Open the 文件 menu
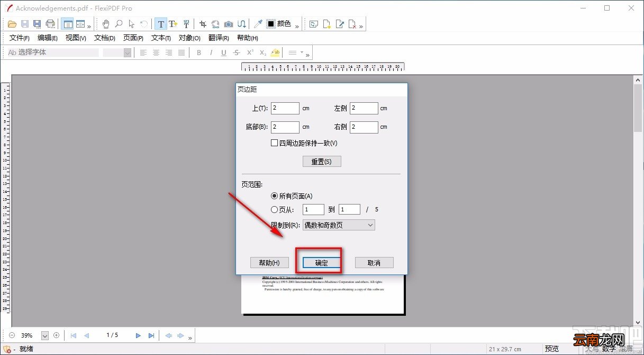Image resolution: width=644 pixels, height=355 pixels. 20,38
